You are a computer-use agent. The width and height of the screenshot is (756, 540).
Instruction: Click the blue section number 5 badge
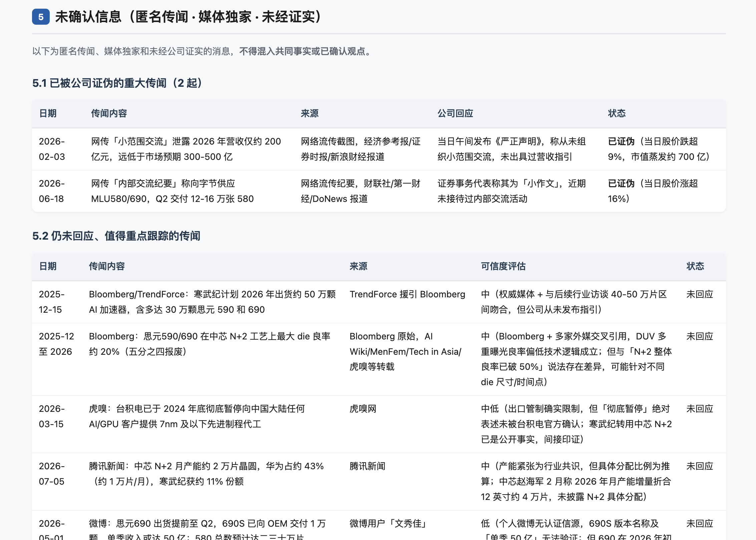coord(41,17)
